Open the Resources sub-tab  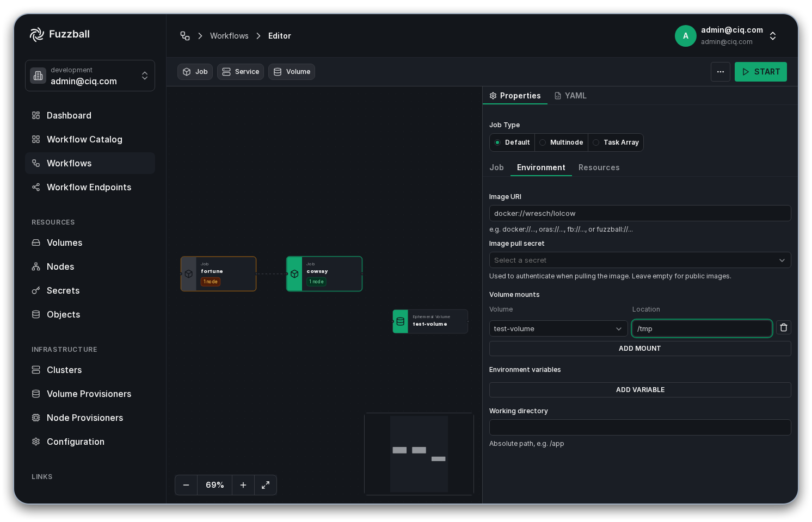point(599,167)
